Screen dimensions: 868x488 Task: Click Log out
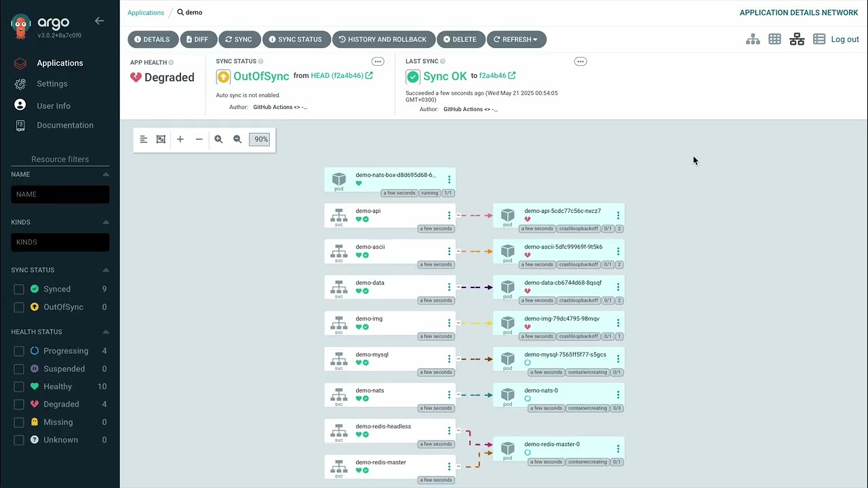click(x=845, y=39)
